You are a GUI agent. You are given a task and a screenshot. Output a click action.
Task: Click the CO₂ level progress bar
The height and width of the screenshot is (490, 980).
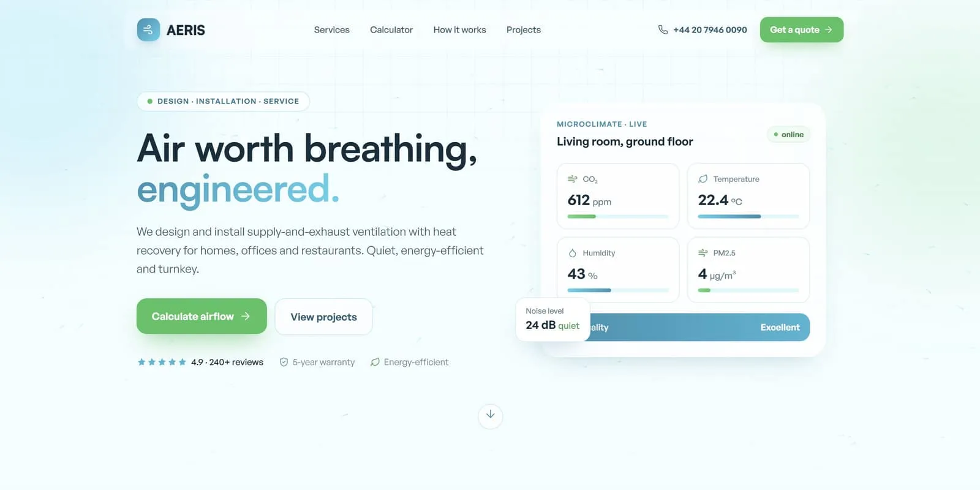(x=618, y=216)
